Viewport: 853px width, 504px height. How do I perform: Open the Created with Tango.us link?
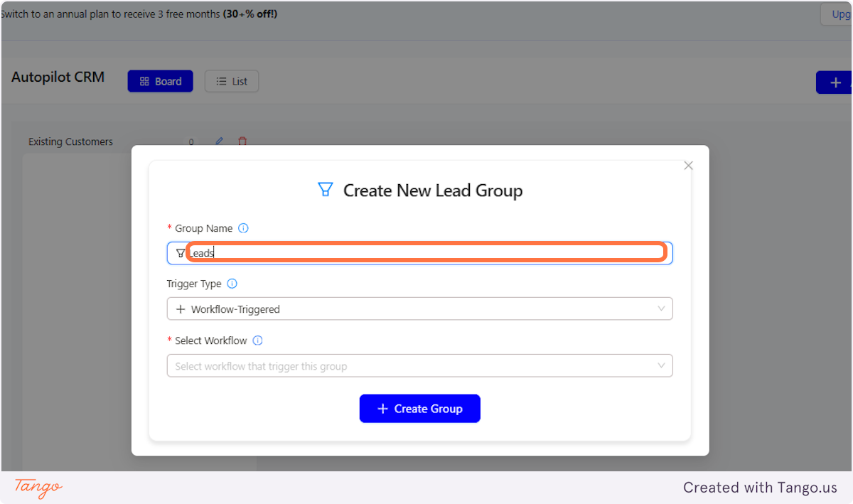pos(760,488)
